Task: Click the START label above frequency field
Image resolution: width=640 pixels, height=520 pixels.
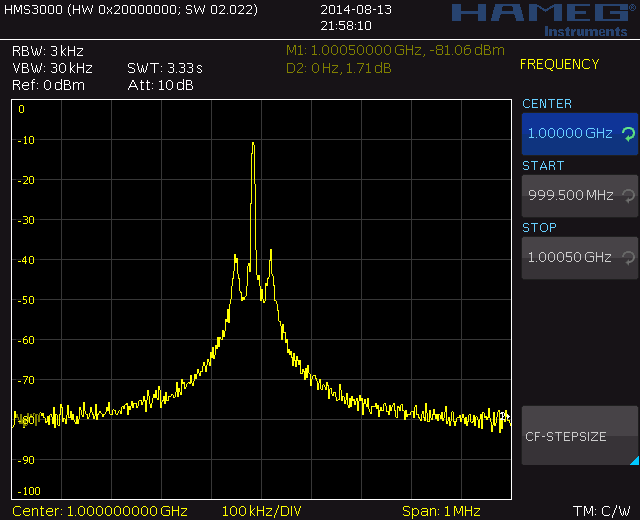Action: coord(543,166)
